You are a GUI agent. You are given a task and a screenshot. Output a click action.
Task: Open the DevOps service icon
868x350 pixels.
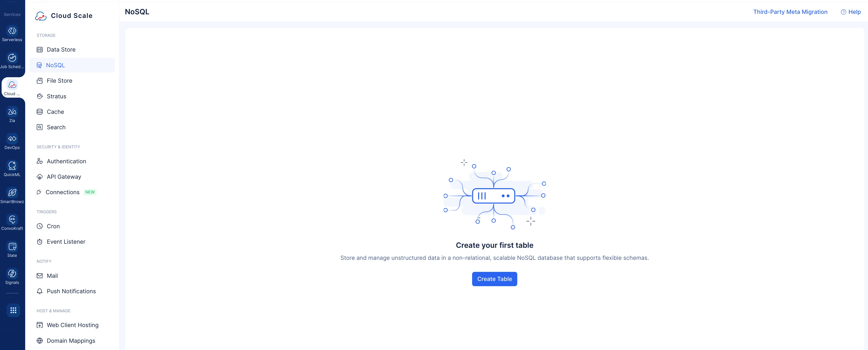tap(12, 139)
